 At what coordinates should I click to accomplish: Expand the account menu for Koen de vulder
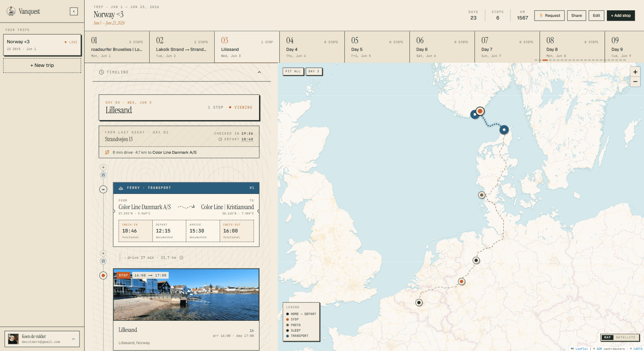74,338
